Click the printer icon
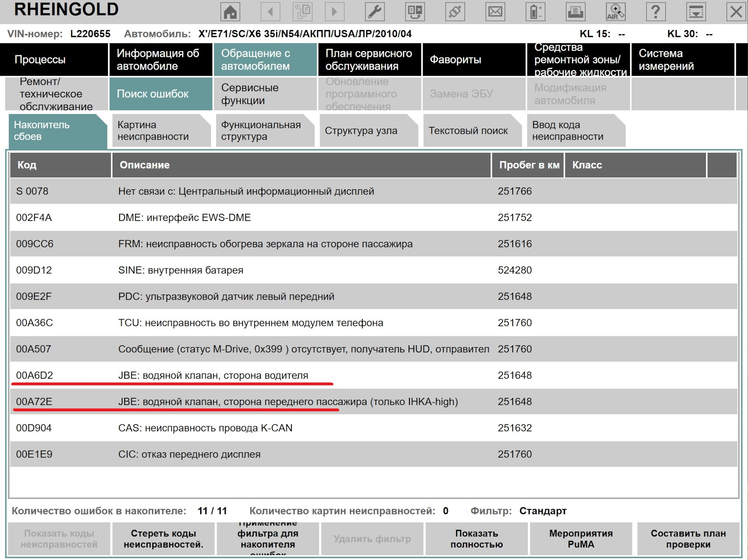Viewport: 748px width, 560px height. (575, 12)
